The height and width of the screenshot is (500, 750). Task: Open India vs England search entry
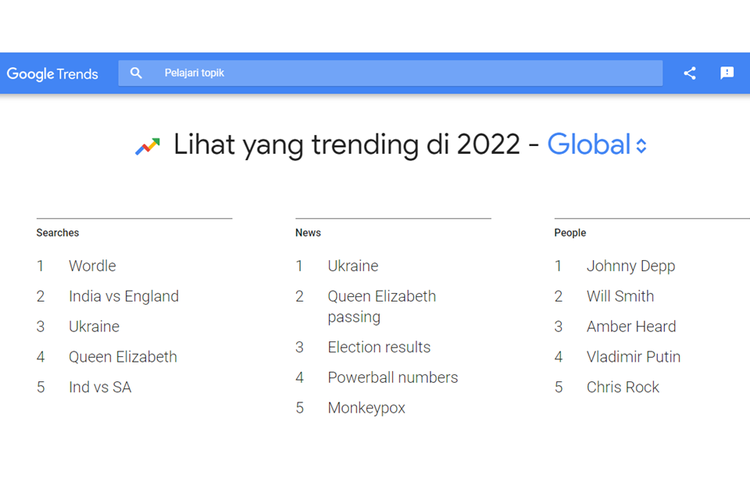point(123,296)
